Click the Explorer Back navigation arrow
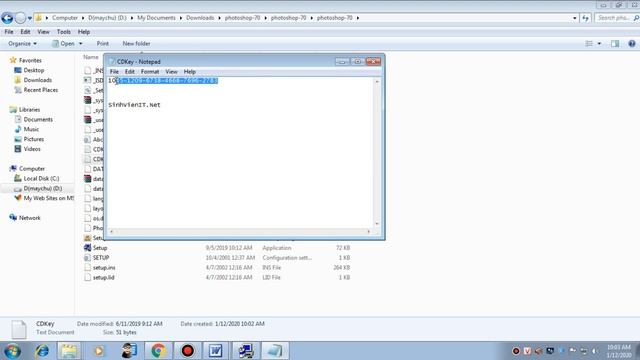The height and width of the screenshot is (360, 640). (x=7, y=18)
